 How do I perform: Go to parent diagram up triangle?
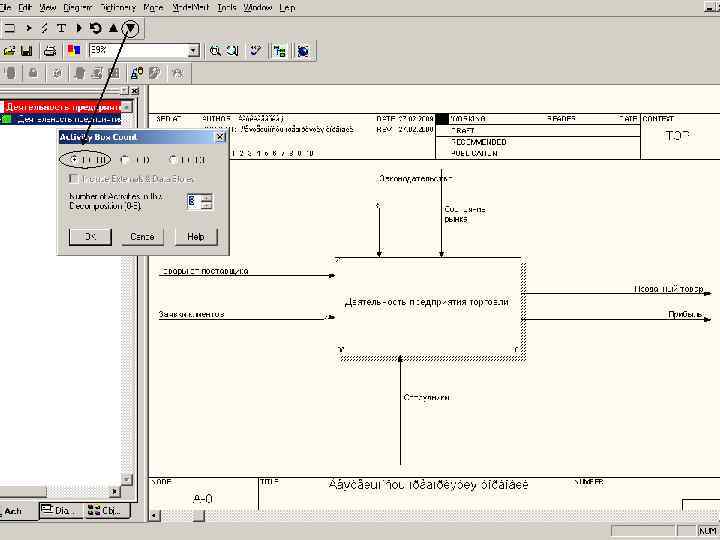[113, 28]
